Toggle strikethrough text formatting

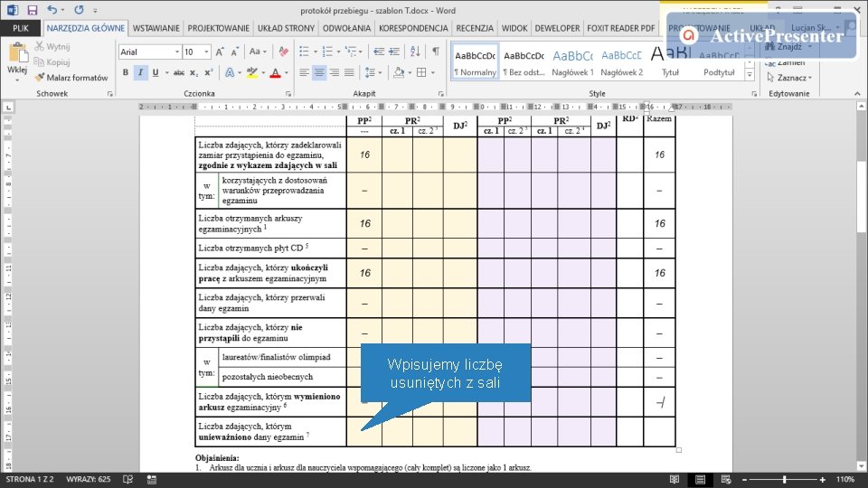[x=179, y=72]
